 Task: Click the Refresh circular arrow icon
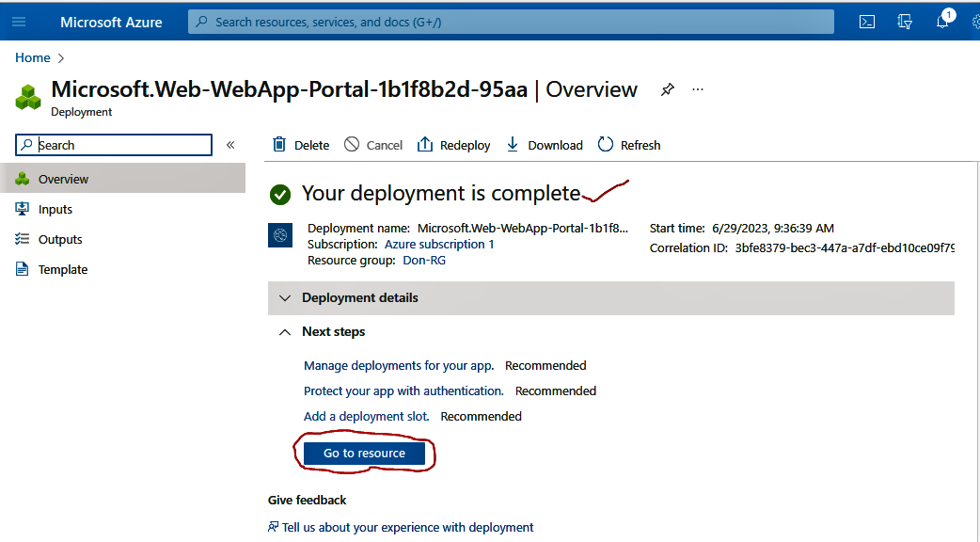coord(606,144)
